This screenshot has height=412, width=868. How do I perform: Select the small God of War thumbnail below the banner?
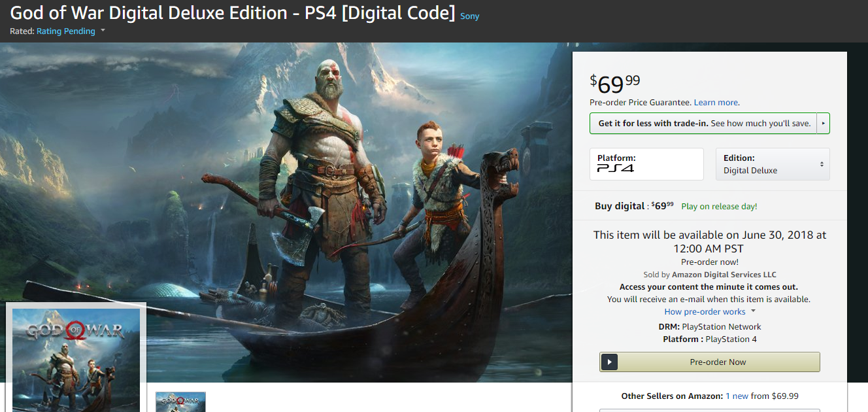(x=180, y=402)
